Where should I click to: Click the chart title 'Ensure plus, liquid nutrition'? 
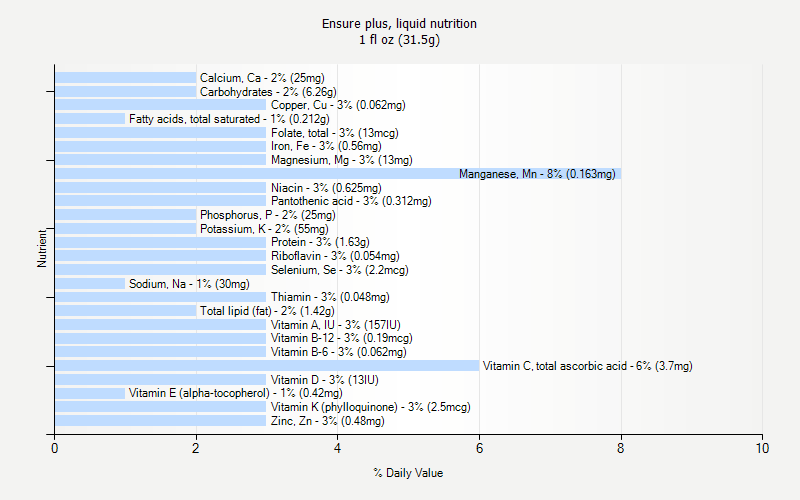pyautogui.click(x=399, y=23)
